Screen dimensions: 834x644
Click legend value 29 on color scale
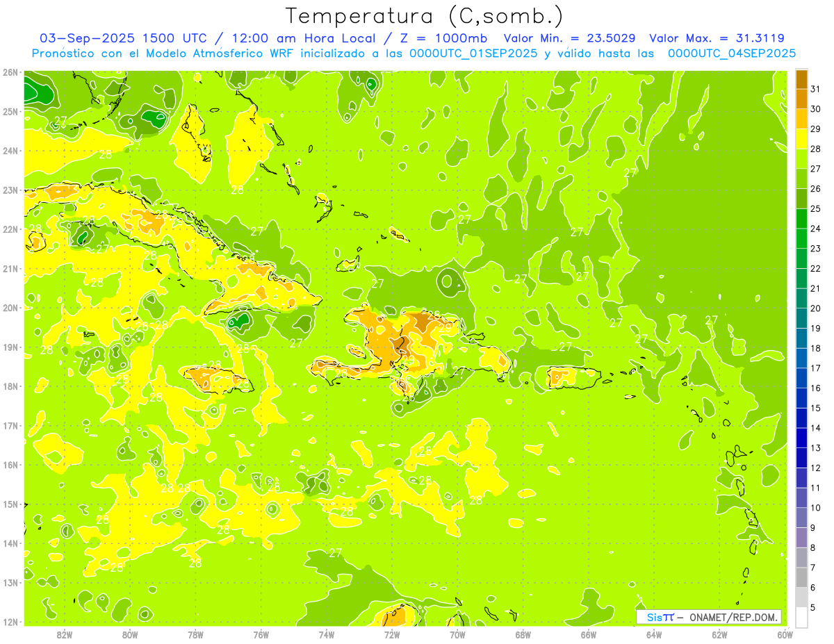coord(816,129)
